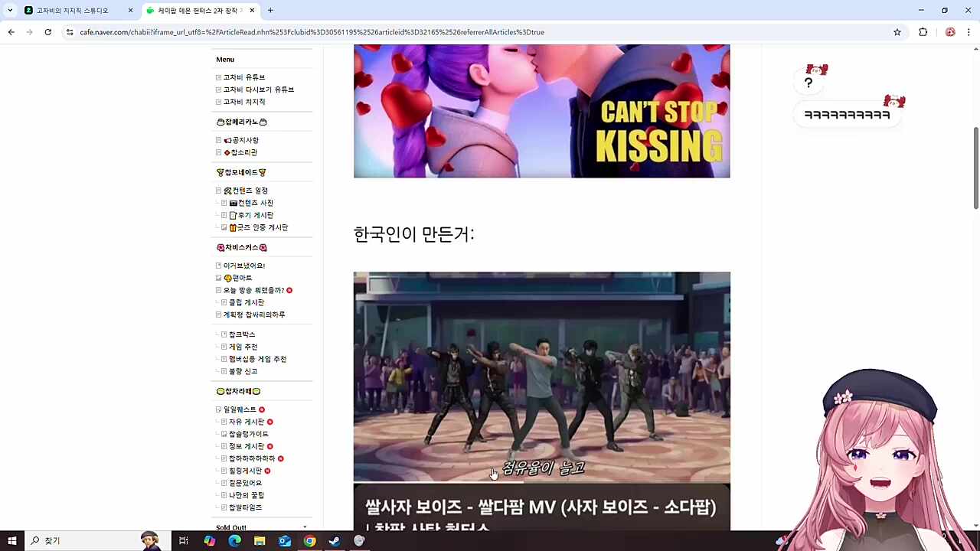Open Outlook from the taskbar

(x=285, y=541)
